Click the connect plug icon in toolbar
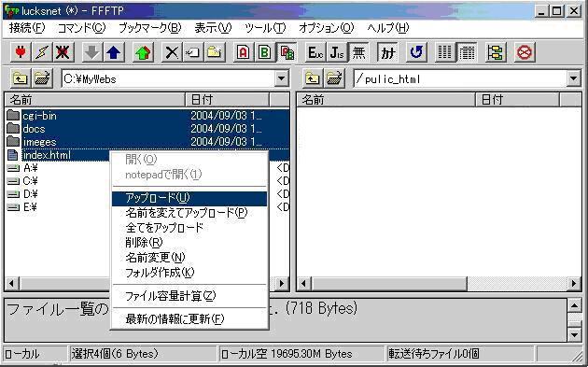 click(x=21, y=52)
